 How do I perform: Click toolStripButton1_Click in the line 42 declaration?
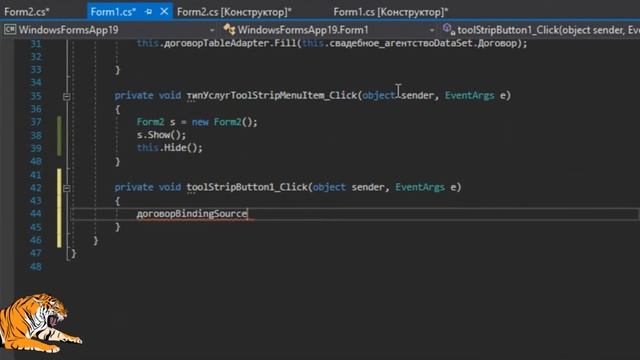247,187
